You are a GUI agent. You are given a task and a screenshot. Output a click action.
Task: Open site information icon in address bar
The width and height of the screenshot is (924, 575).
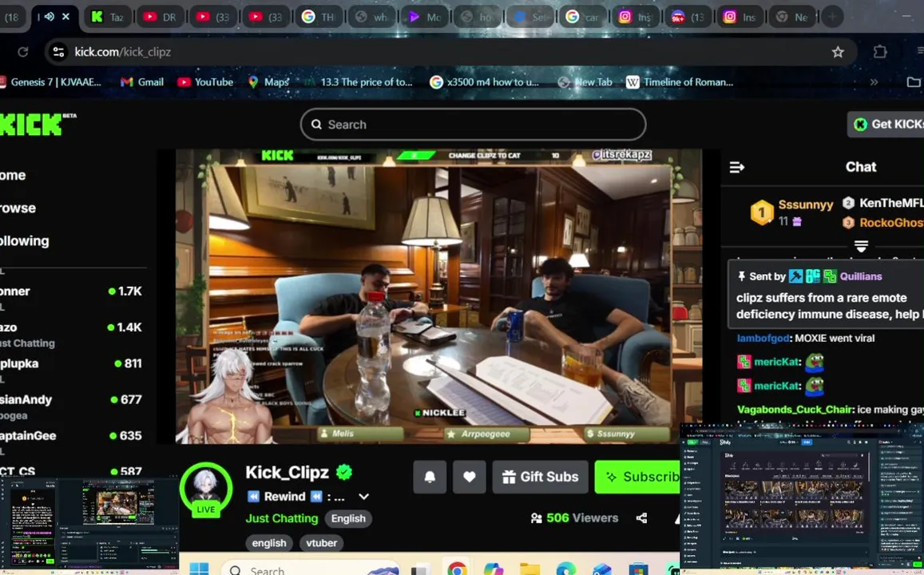point(58,52)
